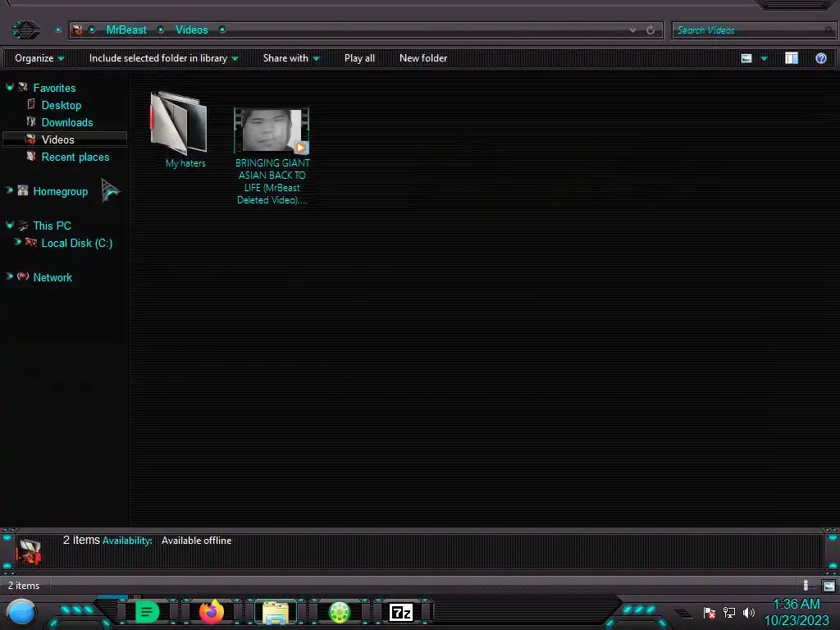Click the back navigation button
Screen dimensions: 840x630
click(25, 30)
